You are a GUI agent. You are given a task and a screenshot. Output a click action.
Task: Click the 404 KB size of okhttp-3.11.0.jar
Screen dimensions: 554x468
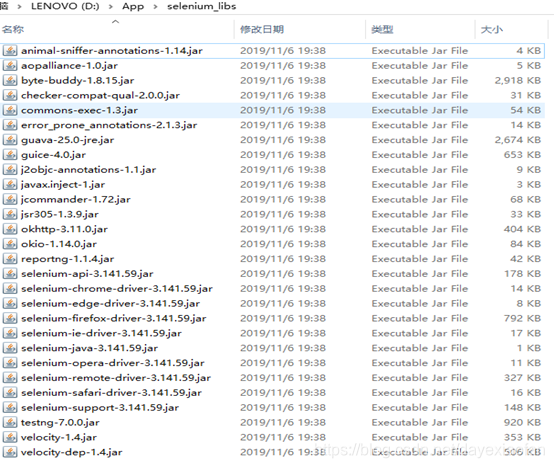coord(522,229)
